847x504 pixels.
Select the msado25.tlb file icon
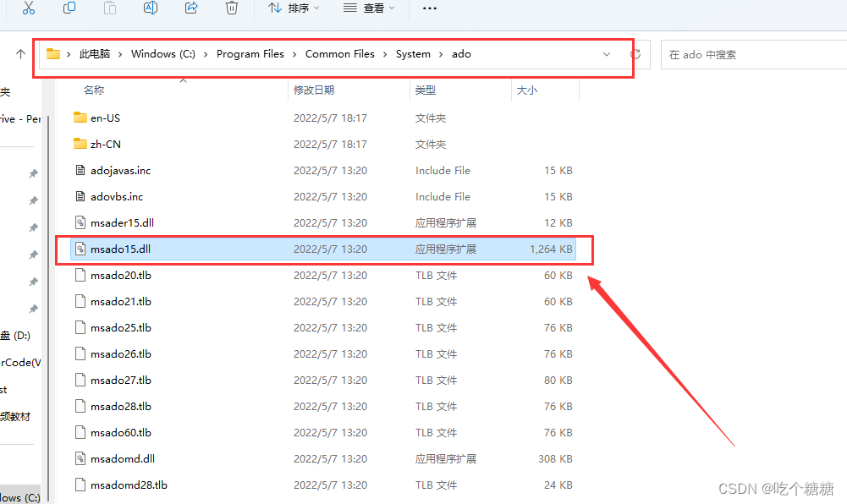(80, 327)
